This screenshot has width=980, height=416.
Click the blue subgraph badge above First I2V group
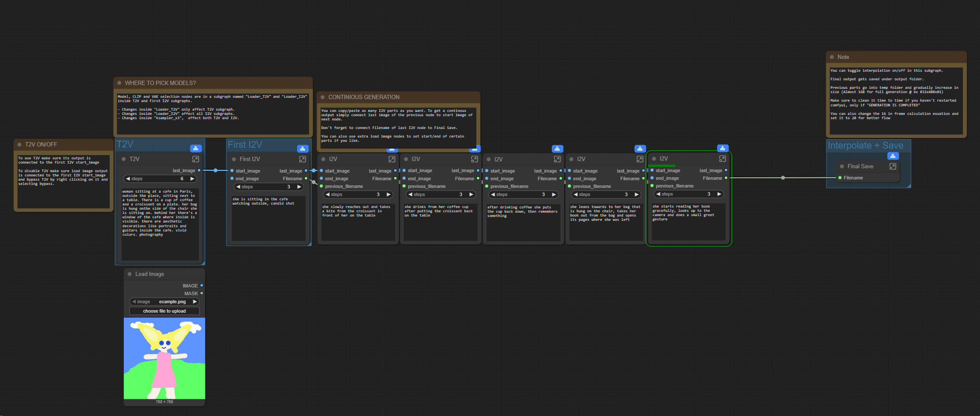click(302, 149)
